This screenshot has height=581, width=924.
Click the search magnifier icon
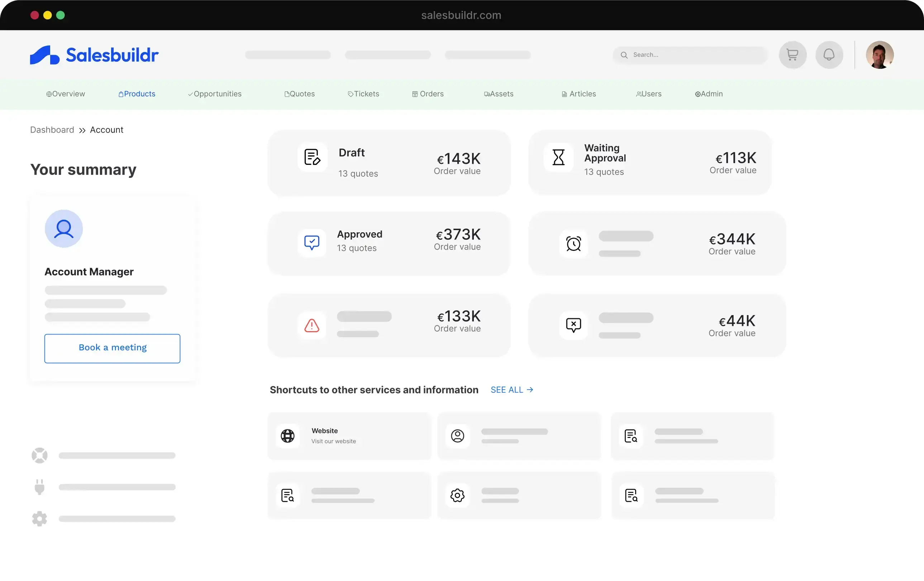[x=624, y=55]
